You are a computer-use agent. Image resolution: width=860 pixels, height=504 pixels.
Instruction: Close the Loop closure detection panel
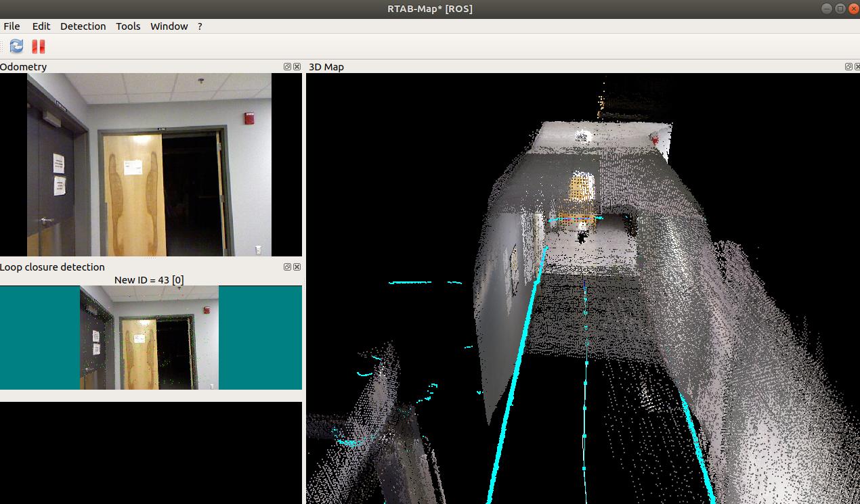(x=297, y=267)
